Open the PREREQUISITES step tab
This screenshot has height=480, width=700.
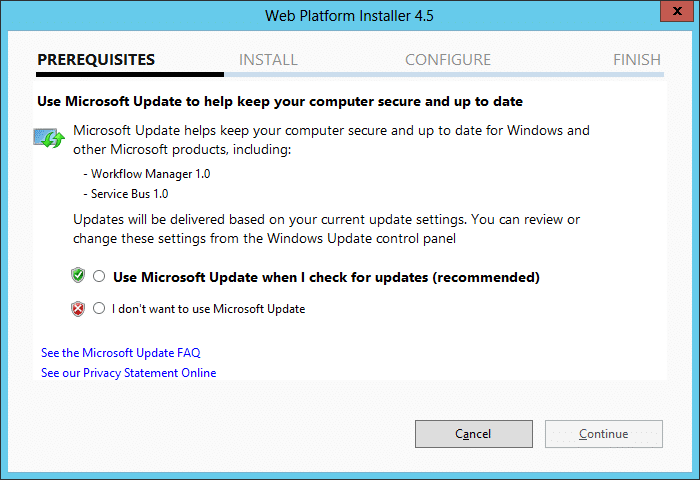pos(96,59)
